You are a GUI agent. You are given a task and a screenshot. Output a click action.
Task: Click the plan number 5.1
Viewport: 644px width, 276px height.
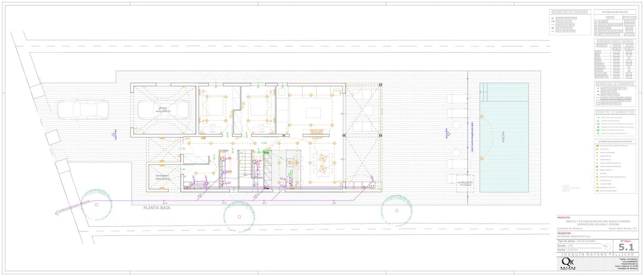(626, 247)
